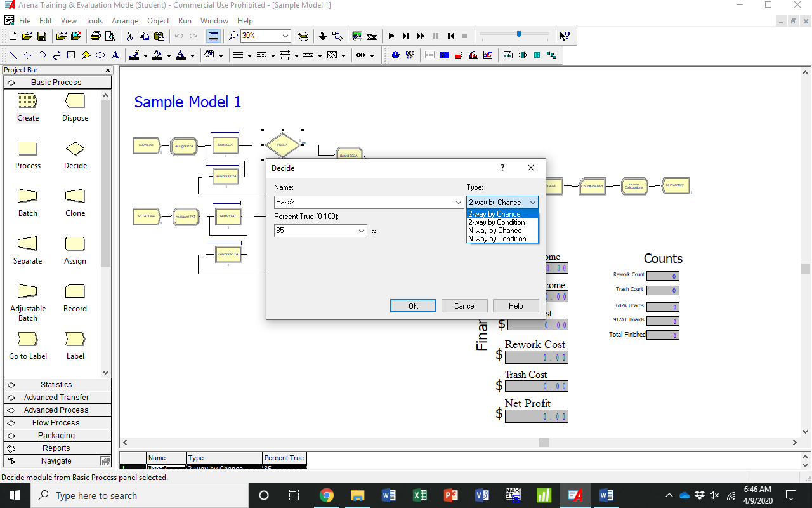Open the Arrange menu
This screenshot has width=812, height=508.
click(x=125, y=21)
